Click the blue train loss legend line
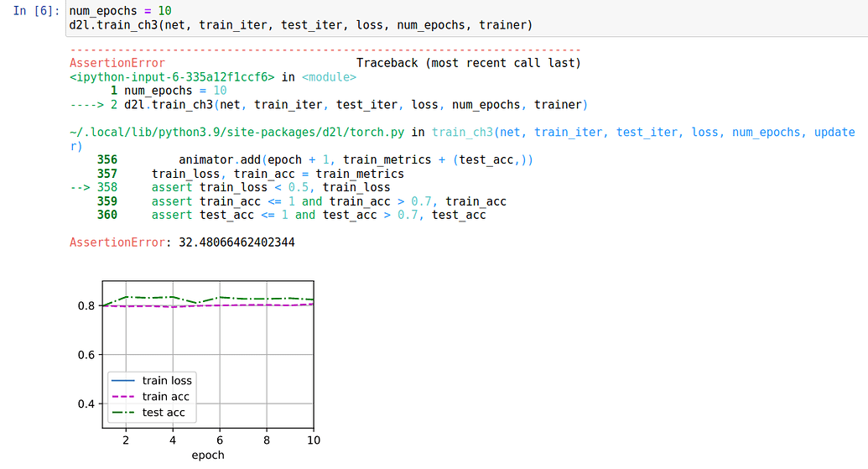Screen dimensions: 868x469 [123, 381]
